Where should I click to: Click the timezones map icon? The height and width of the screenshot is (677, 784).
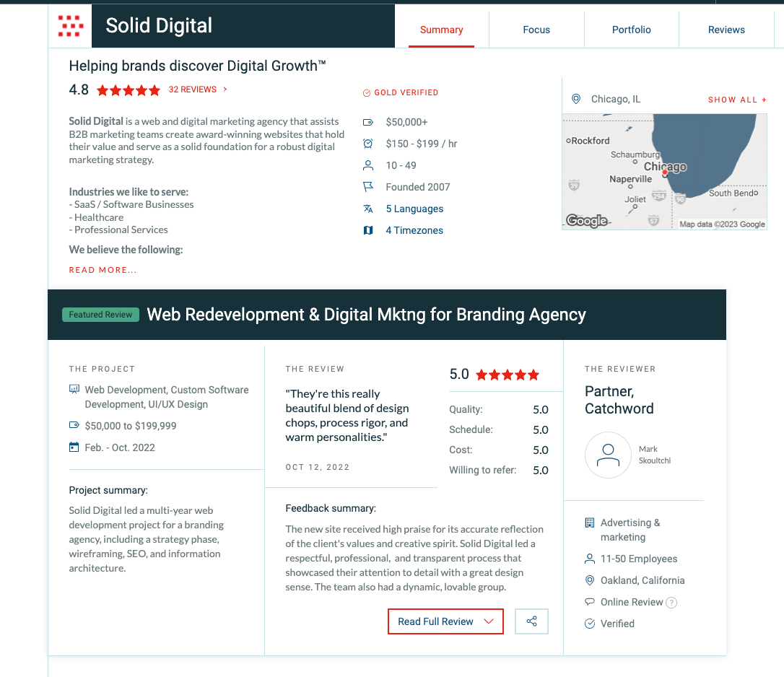(x=368, y=230)
